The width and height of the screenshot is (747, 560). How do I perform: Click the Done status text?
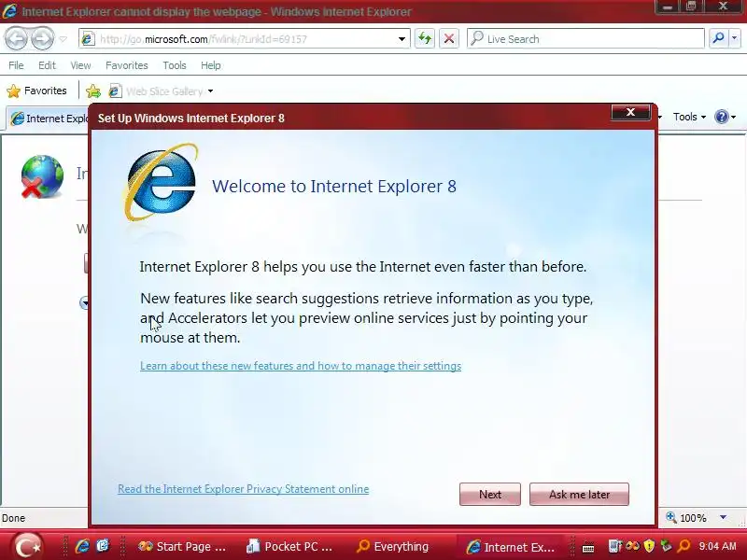point(13,518)
